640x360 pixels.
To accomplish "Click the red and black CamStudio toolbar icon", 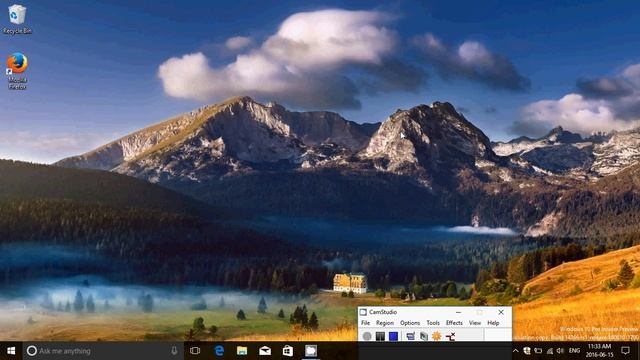I will pyautogui.click(x=450, y=336).
